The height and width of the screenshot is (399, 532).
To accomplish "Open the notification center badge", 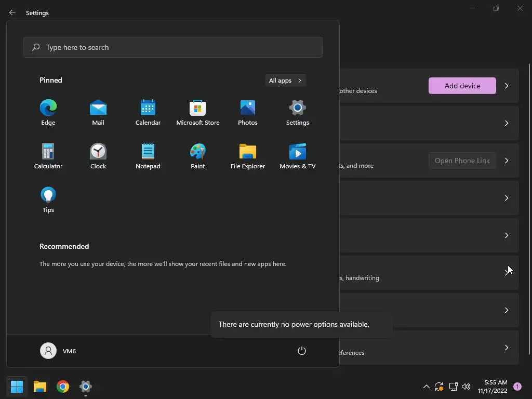I will pos(517,387).
